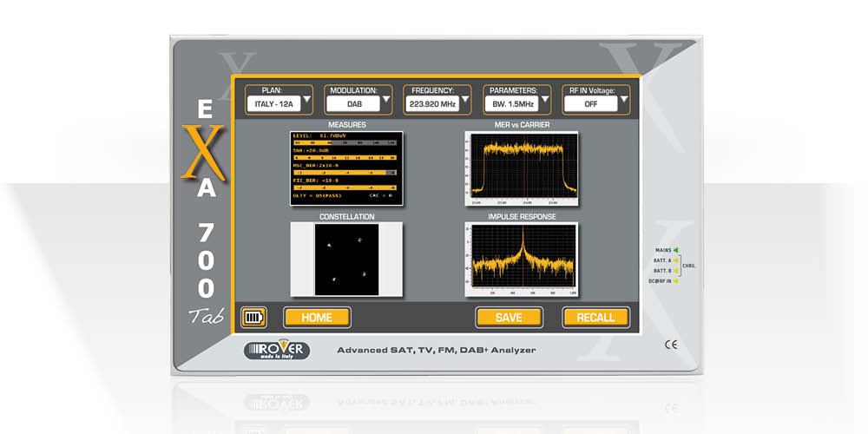Expand the MODULATION dropdown arrow
Screen dimensions: 868x434
[386, 101]
